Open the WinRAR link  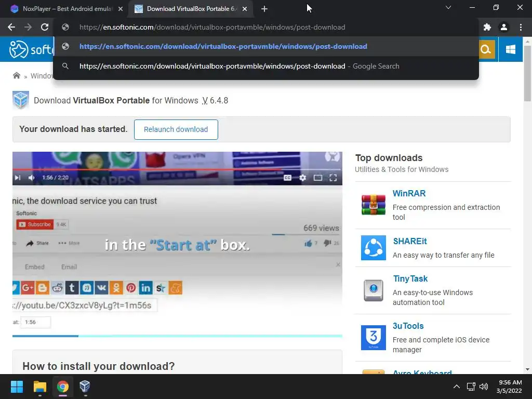pyautogui.click(x=409, y=193)
